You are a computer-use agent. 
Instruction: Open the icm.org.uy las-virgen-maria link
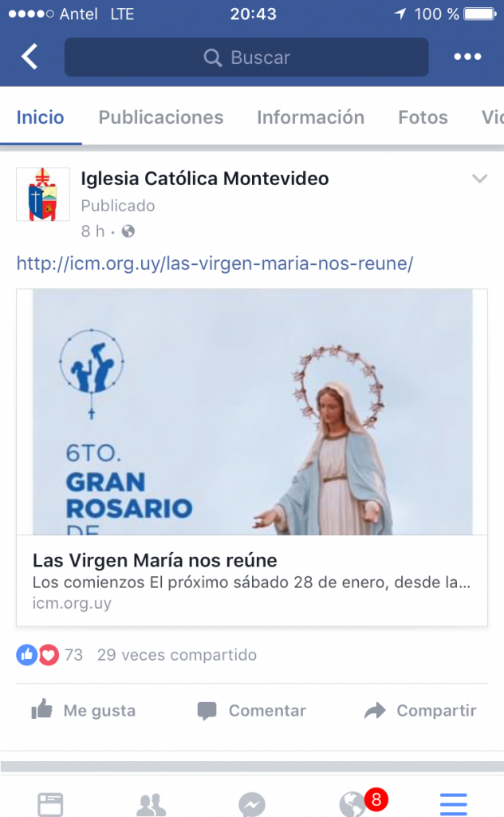pyautogui.click(x=215, y=263)
